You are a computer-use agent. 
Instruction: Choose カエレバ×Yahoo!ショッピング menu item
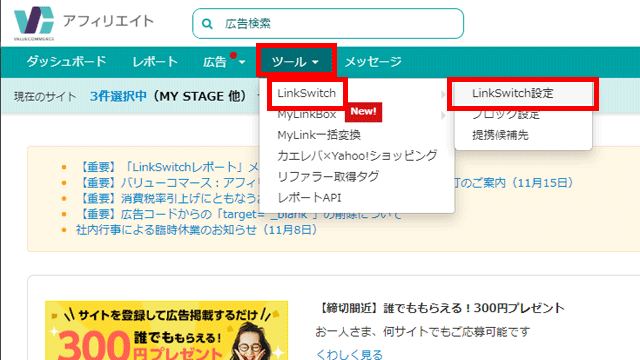[x=357, y=156]
